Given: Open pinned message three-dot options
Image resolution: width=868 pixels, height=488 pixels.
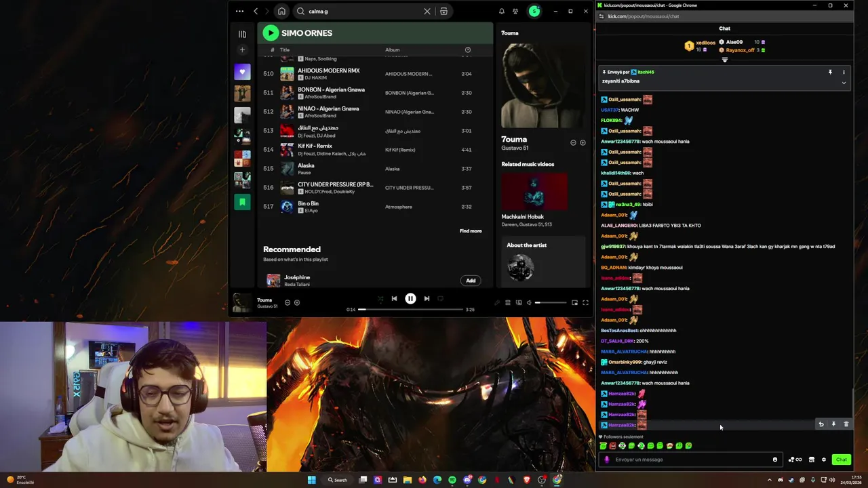Looking at the screenshot, I should click(x=844, y=72).
